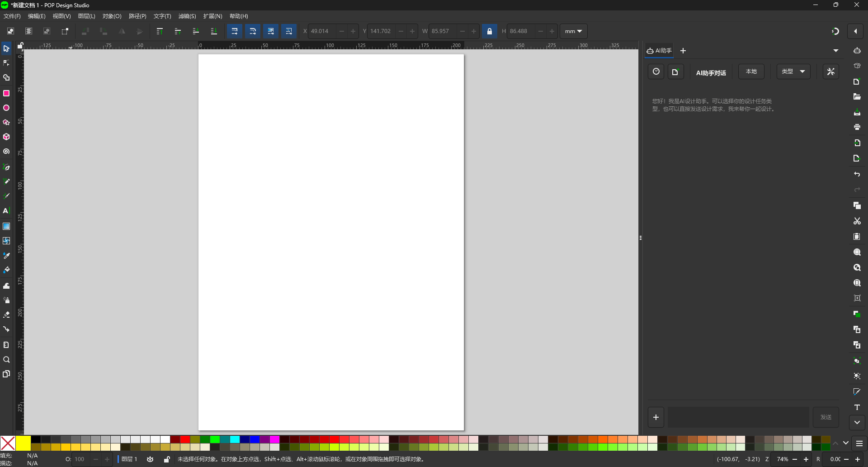
Task: Open the mm units dropdown
Action: 573,31
